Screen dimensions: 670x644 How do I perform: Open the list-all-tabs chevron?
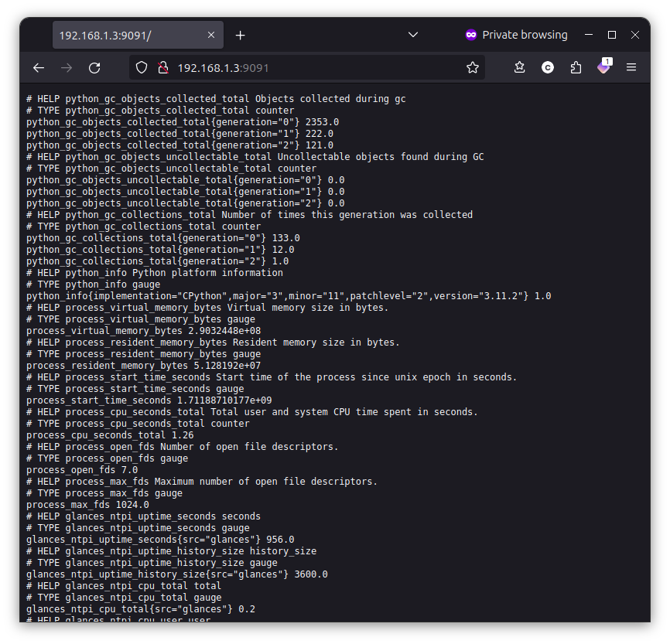[412, 35]
